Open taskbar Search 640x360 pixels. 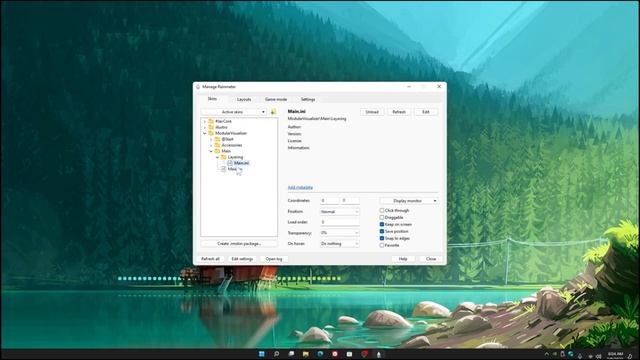tap(276, 354)
